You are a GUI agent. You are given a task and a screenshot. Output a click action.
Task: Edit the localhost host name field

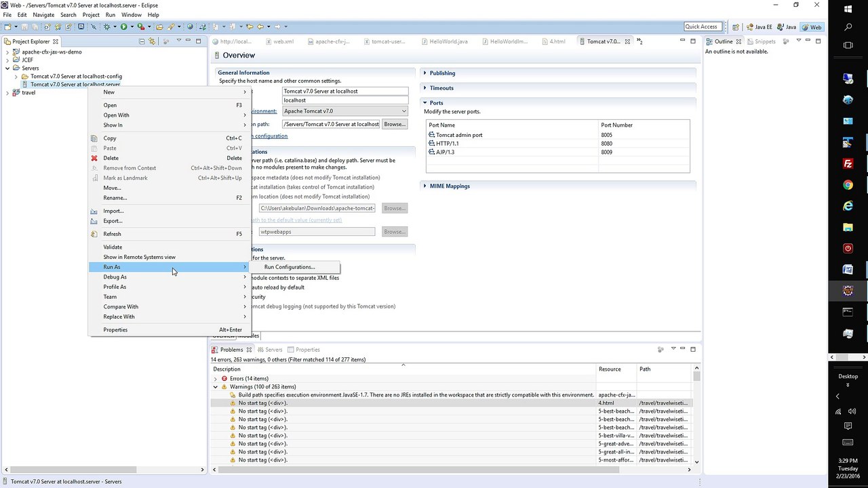[345, 100]
